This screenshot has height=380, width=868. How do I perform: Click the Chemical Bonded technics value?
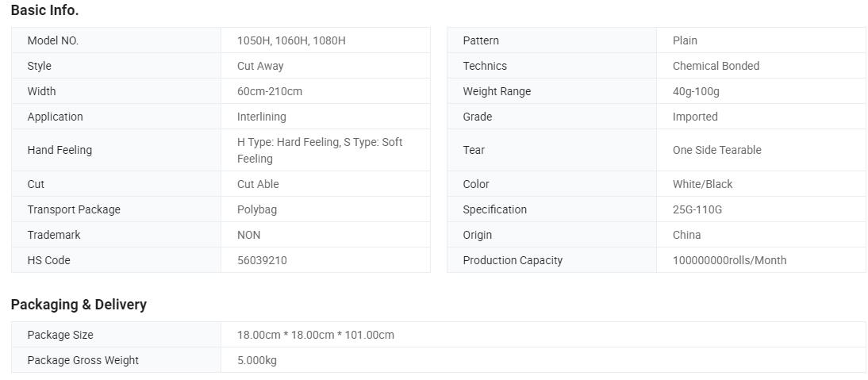(716, 66)
